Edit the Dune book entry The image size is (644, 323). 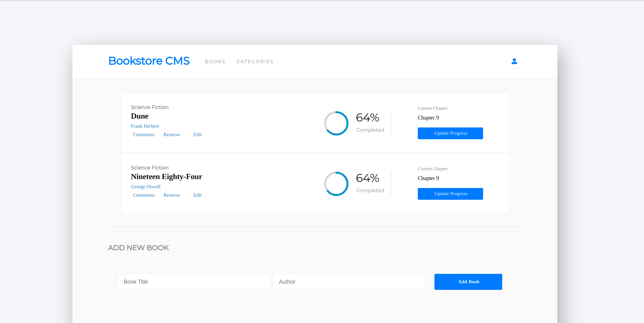197,135
